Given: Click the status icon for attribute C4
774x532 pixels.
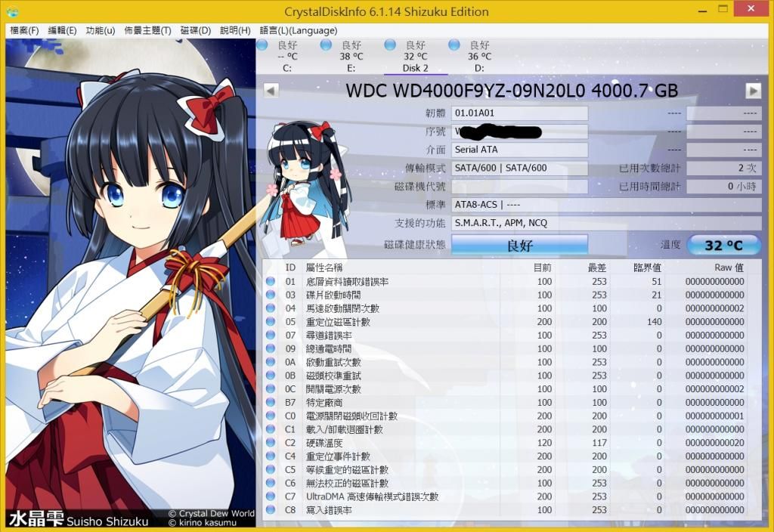Looking at the screenshot, I should tap(271, 456).
